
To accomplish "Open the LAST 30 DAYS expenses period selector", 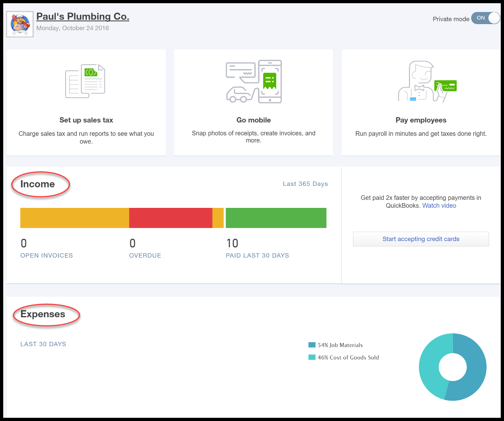I will pos(43,344).
